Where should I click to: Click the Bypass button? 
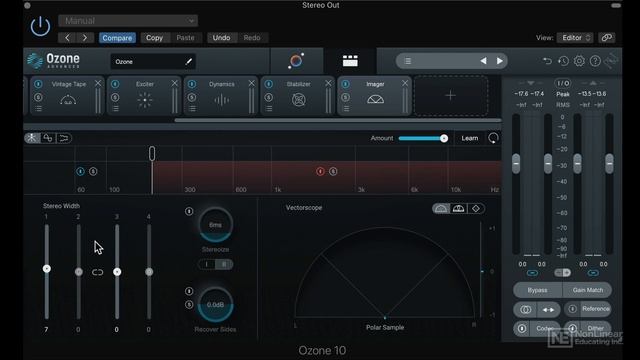pyautogui.click(x=537, y=290)
